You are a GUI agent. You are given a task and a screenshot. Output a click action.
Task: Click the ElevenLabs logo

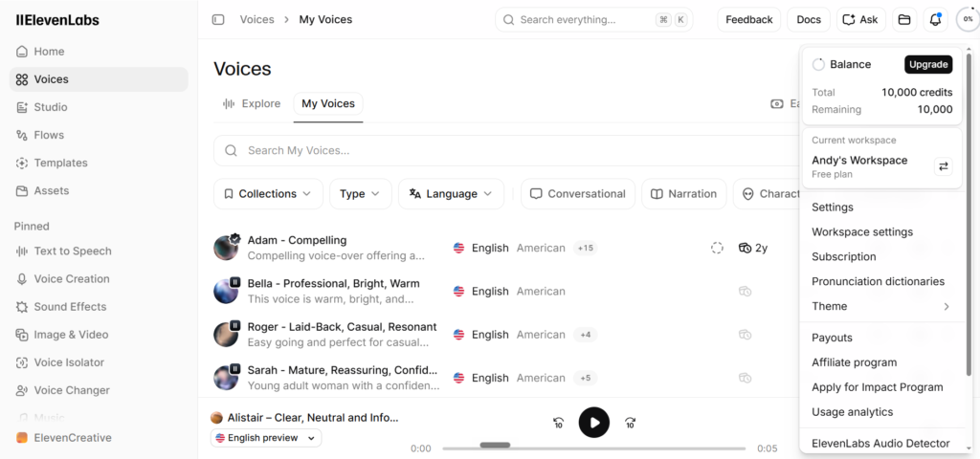coord(57,20)
